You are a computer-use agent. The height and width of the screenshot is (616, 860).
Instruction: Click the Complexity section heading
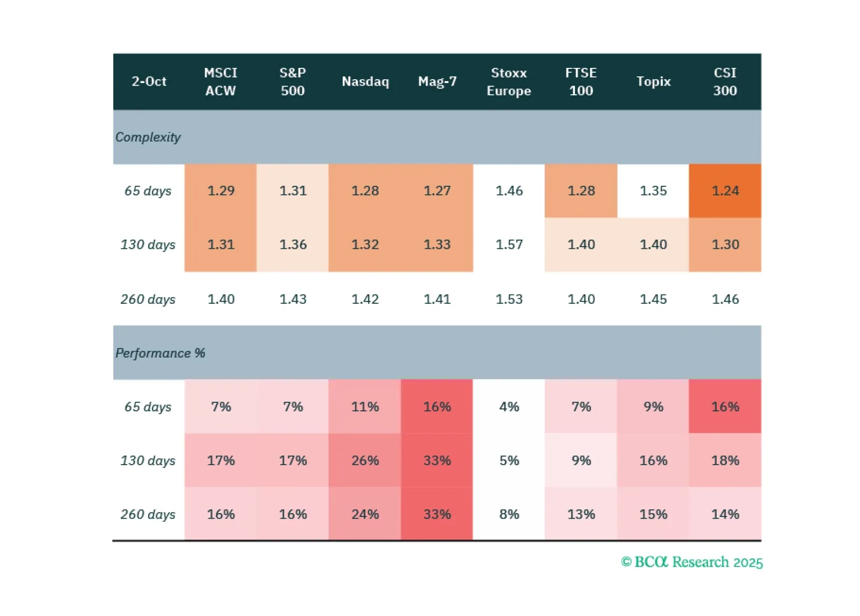click(148, 137)
